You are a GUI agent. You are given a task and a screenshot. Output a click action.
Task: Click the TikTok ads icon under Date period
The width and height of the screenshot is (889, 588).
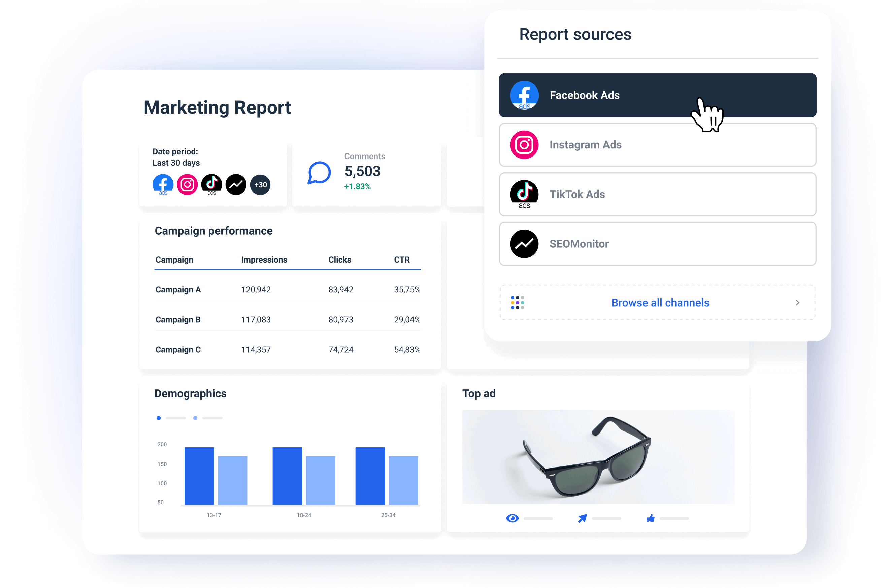tap(211, 184)
